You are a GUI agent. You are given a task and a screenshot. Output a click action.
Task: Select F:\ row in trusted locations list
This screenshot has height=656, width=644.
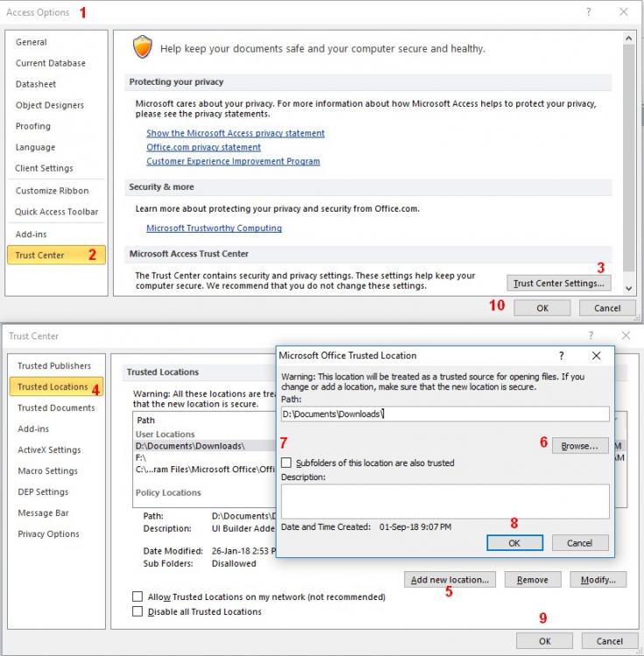pos(205,457)
